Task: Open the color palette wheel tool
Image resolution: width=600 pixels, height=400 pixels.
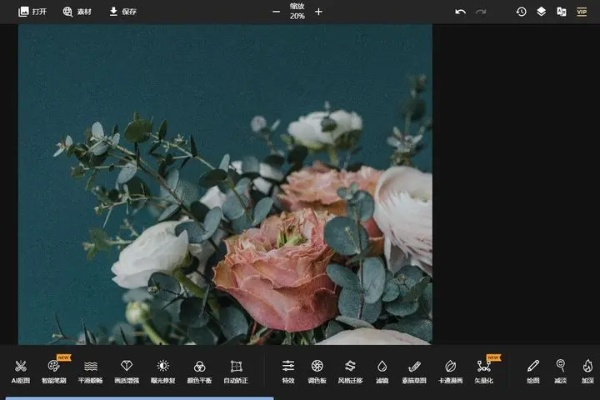Action: coord(317,371)
